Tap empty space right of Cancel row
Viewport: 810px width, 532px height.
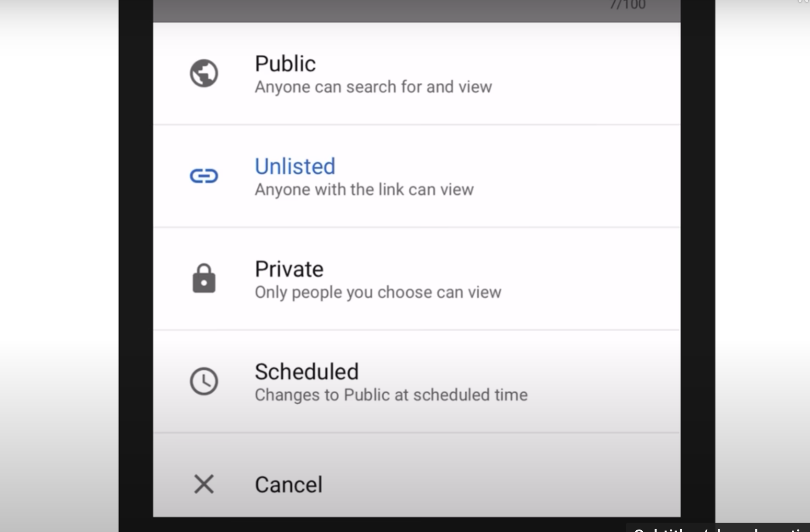(x=509, y=484)
